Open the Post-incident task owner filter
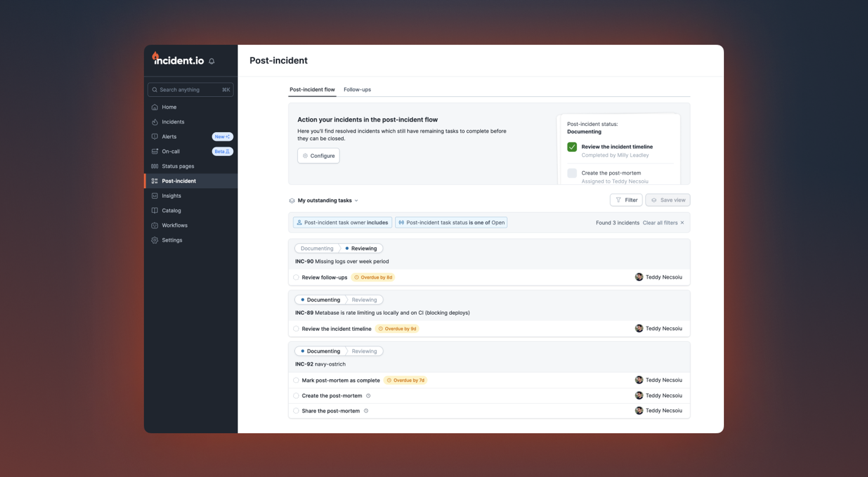 (342, 223)
